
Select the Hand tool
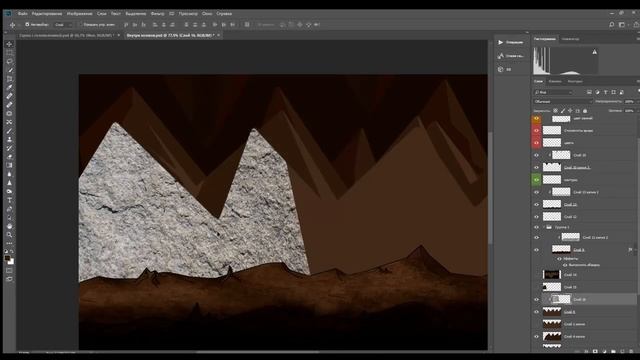click(x=9, y=226)
